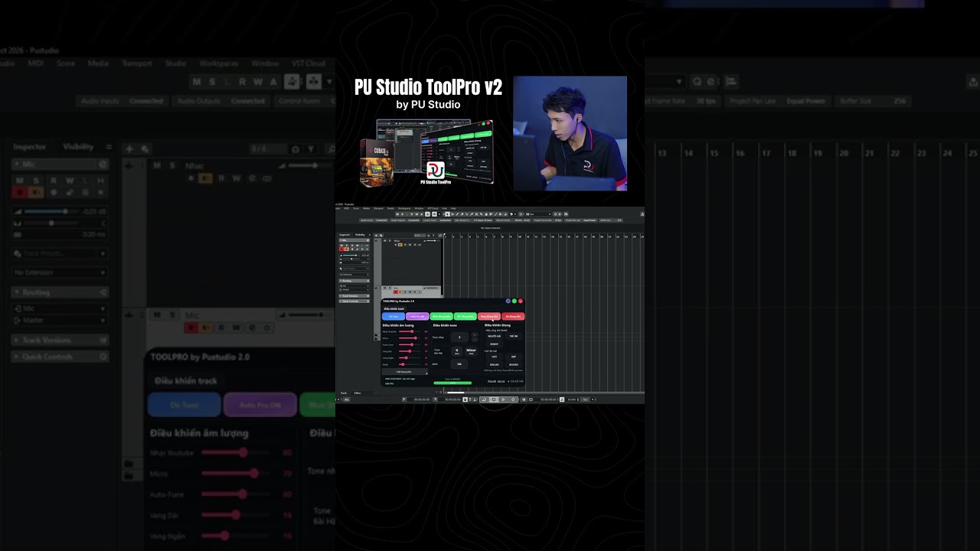Click the Minor scale key button

[471, 351]
